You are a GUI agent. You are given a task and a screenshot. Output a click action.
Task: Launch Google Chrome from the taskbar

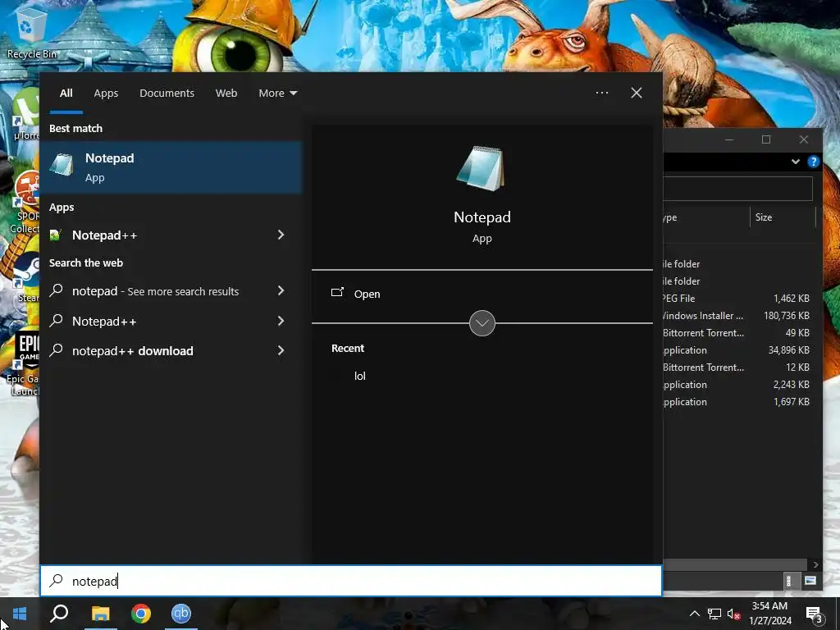141,614
